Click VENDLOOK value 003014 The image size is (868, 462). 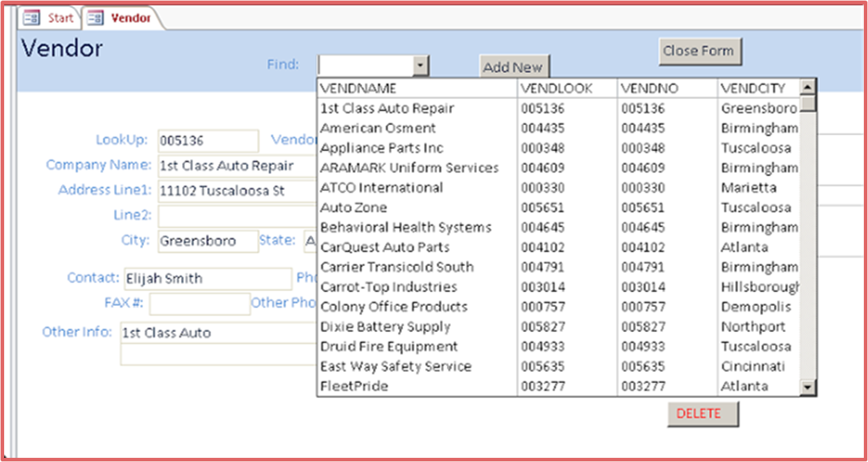543,287
